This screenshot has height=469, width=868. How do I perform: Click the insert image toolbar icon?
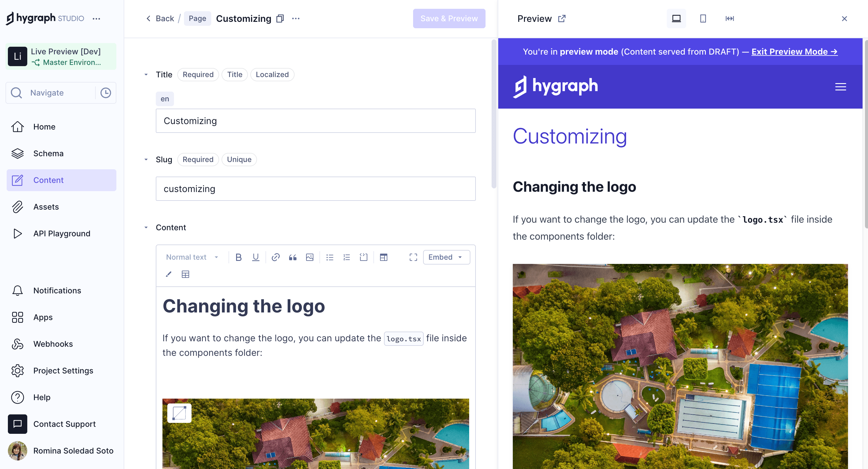click(309, 257)
